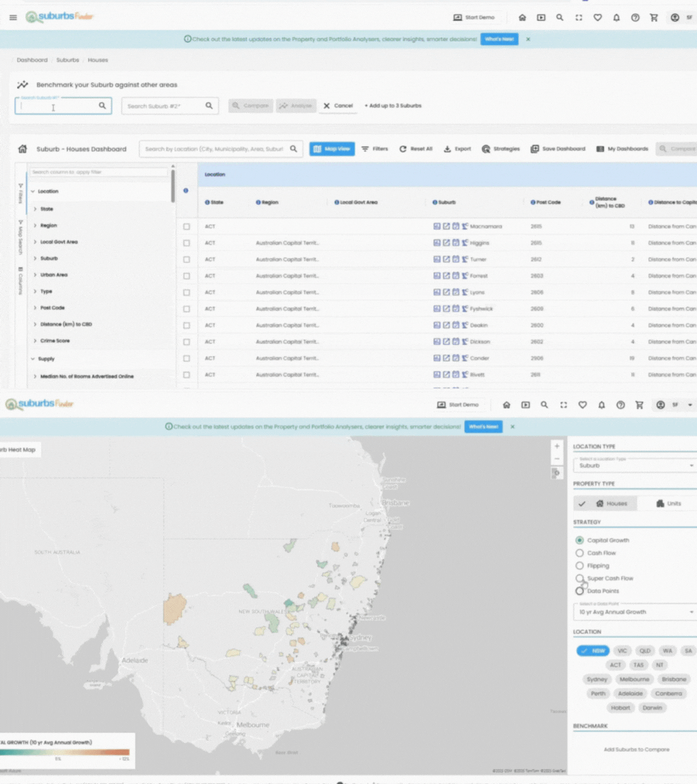Click the home icon beside Suburb - Houses Dashboard

coord(22,149)
